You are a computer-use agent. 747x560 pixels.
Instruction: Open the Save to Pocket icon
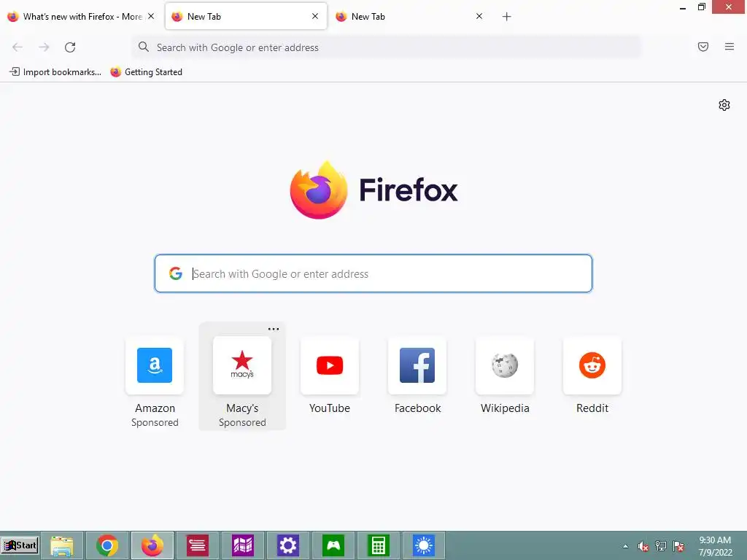(x=703, y=47)
